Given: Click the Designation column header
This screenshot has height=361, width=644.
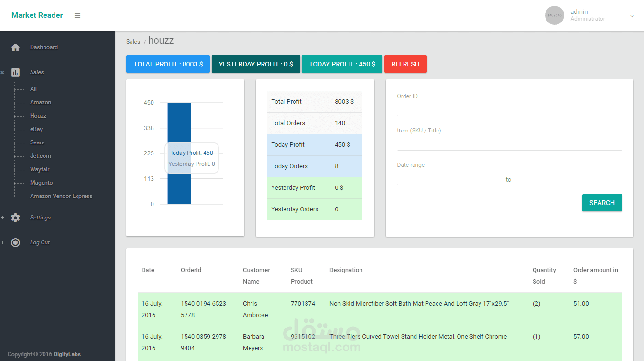Looking at the screenshot, I should (346, 270).
